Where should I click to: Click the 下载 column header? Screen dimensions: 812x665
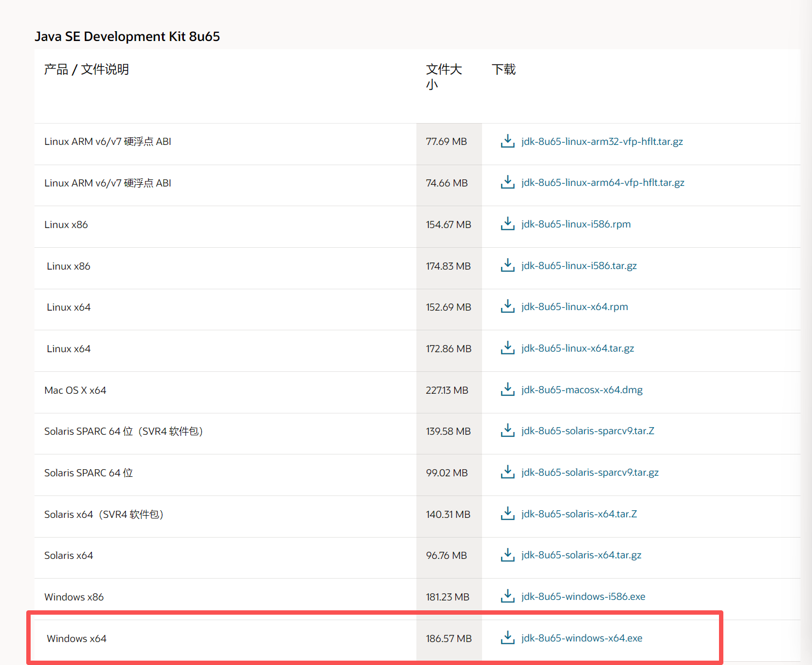coord(503,69)
